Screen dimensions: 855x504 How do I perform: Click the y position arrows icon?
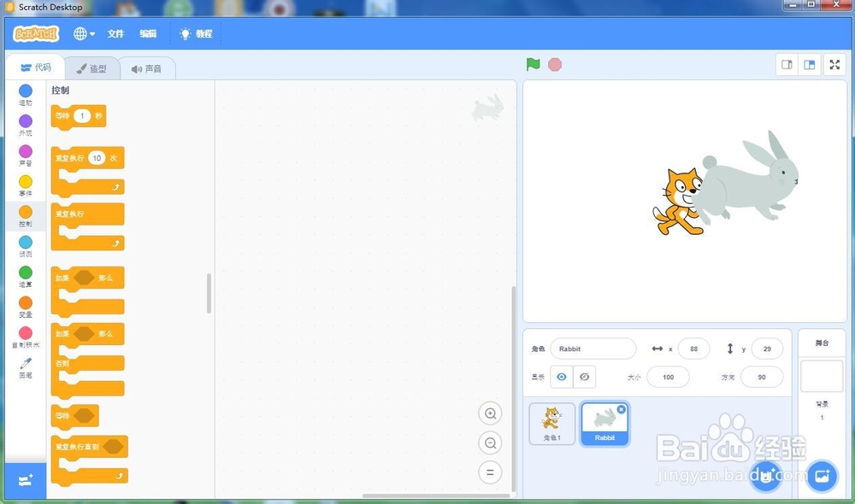[730, 349]
